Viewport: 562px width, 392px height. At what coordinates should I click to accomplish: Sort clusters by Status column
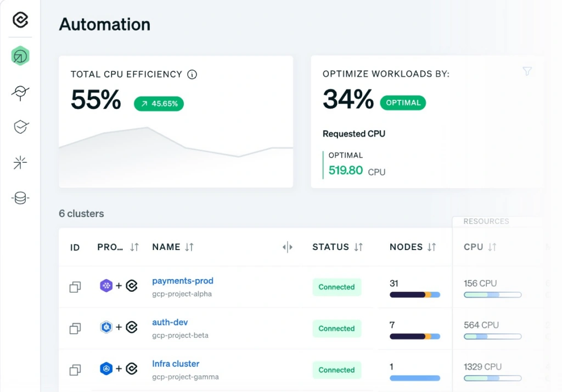coord(358,247)
